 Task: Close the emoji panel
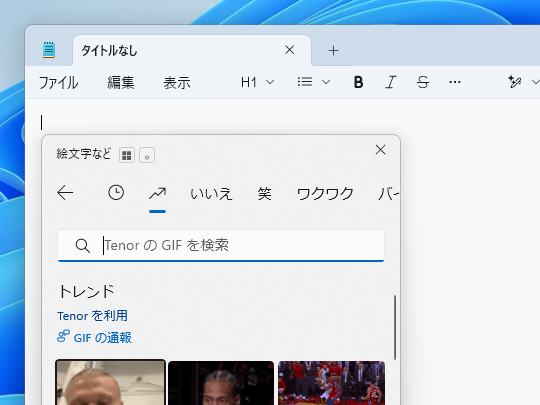coord(380,150)
